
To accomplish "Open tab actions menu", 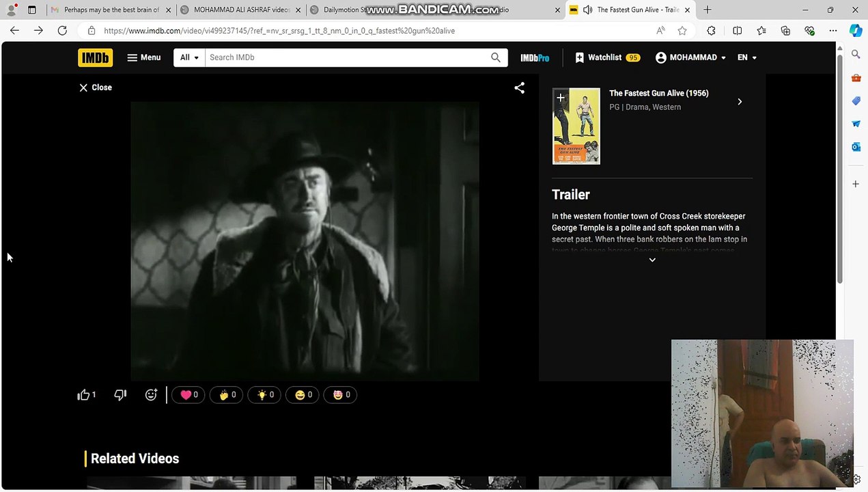I will [31, 10].
